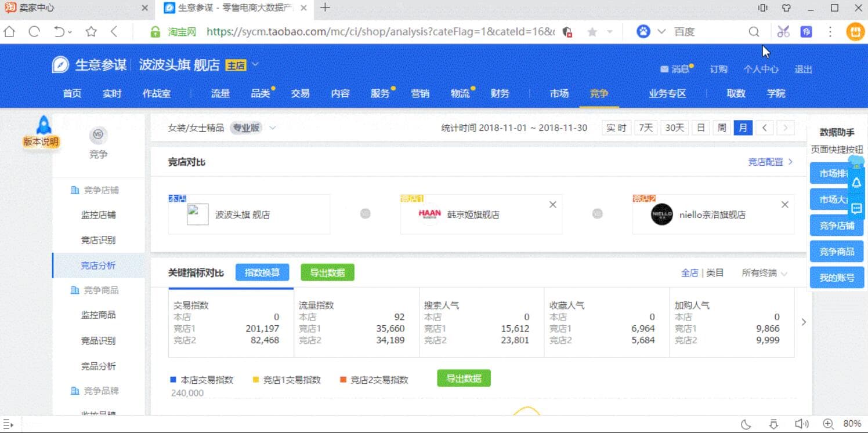
Task: Select the 流量指数 metric card
Action: click(356, 322)
